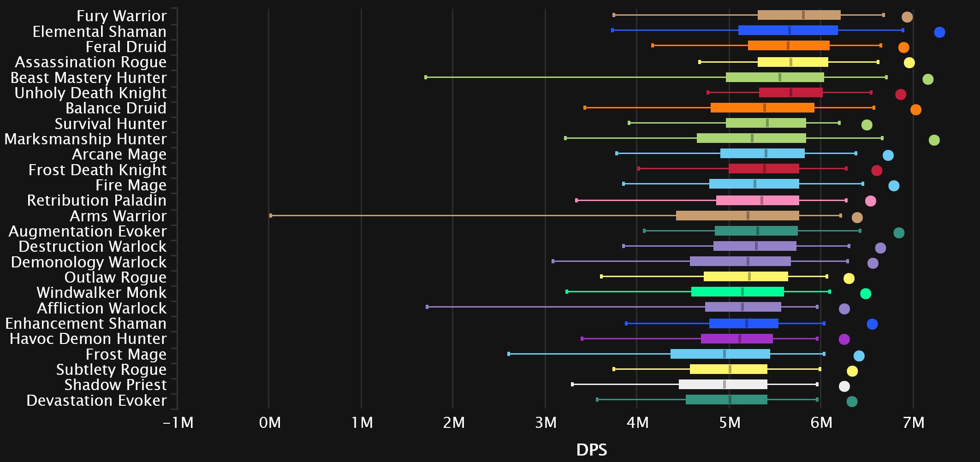Click the 5M tick on x-axis
The width and height of the screenshot is (980, 462).
tap(730, 422)
